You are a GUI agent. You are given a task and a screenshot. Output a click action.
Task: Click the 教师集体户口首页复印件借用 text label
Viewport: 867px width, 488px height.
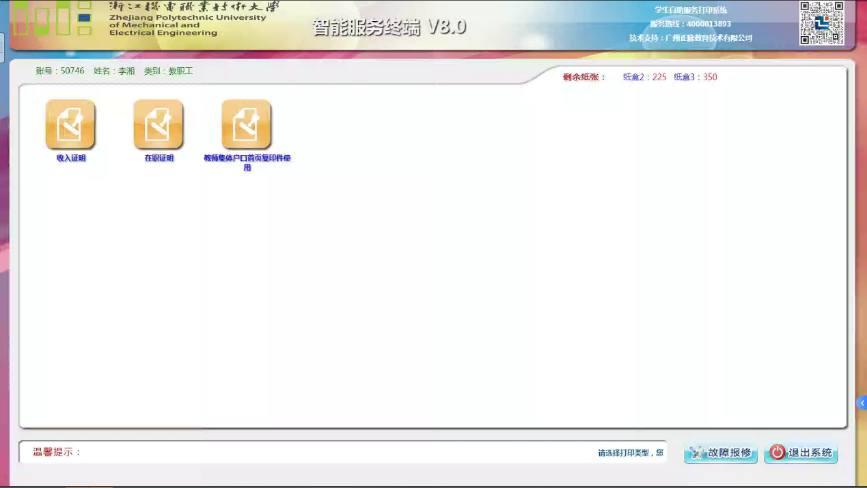pyautogui.click(x=247, y=162)
